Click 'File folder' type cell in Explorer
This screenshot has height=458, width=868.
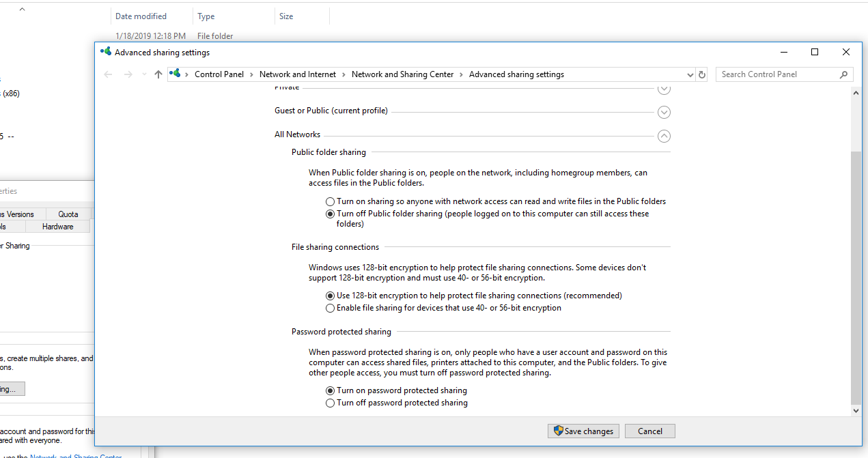tap(215, 36)
